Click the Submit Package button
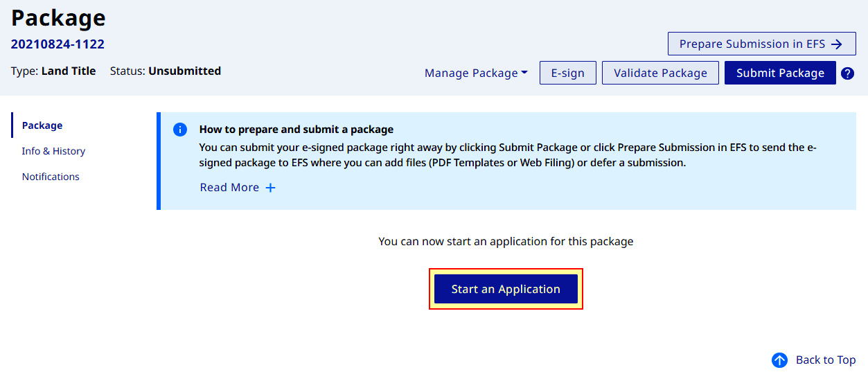This screenshot has height=372, width=868. click(x=780, y=73)
